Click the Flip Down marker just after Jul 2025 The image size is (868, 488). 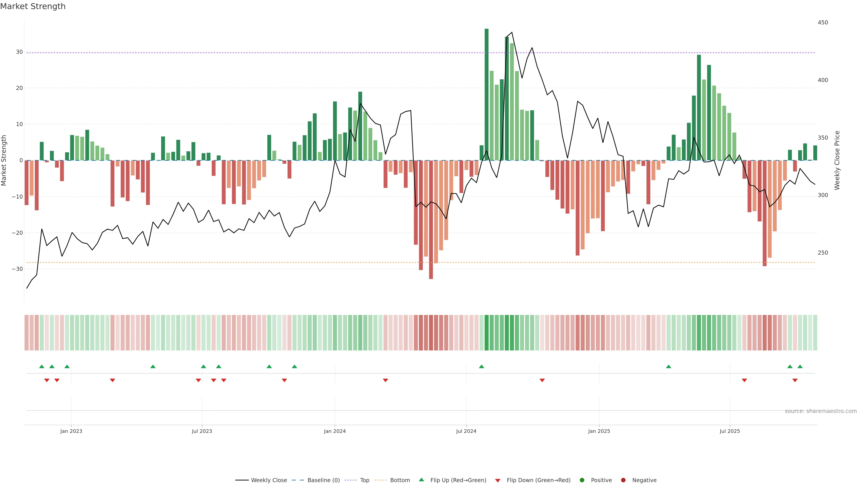pos(744,380)
